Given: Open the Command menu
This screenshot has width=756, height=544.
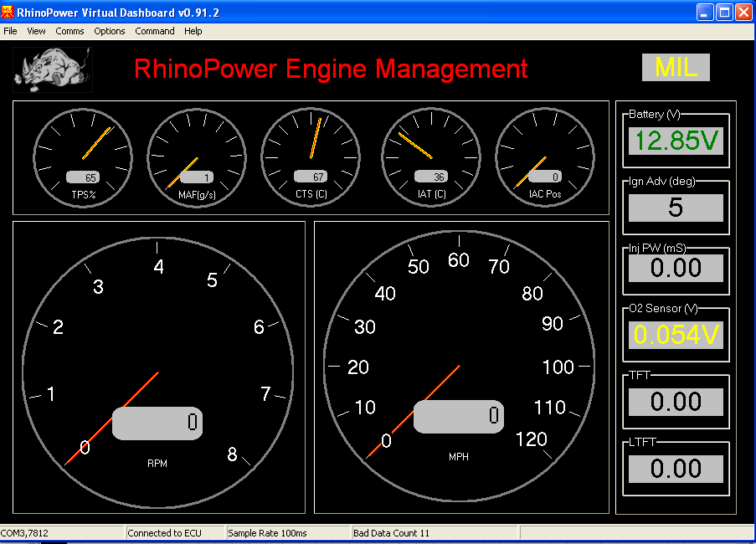Looking at the screenshot, I should [155, 31].
